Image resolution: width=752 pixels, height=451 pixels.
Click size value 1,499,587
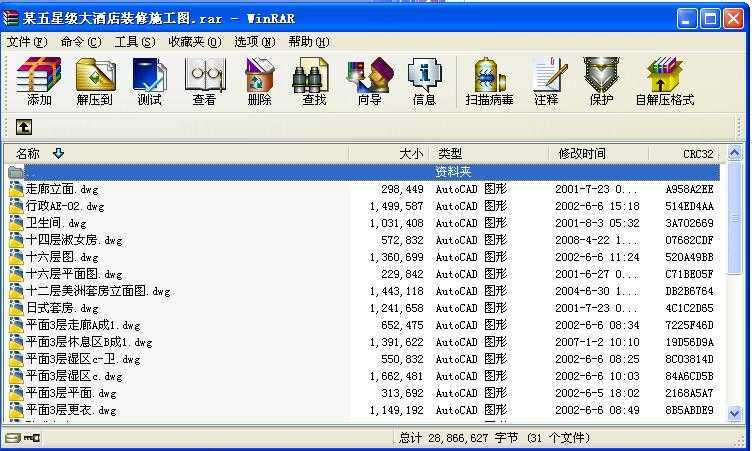[397, 206]
